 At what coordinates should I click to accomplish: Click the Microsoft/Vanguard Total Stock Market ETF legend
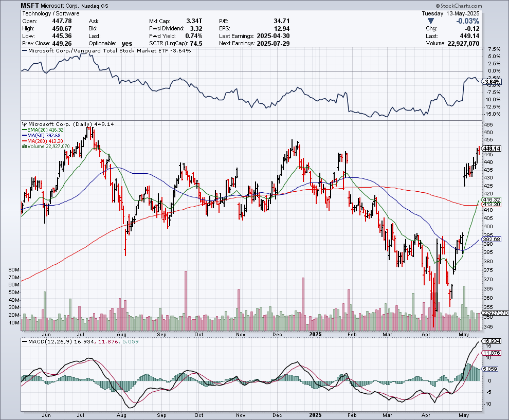(110, 50)
